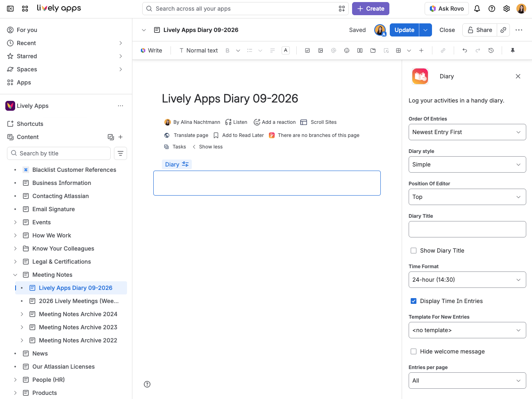Open Meeting Notes Archive 2024 page

pos(78,314)
